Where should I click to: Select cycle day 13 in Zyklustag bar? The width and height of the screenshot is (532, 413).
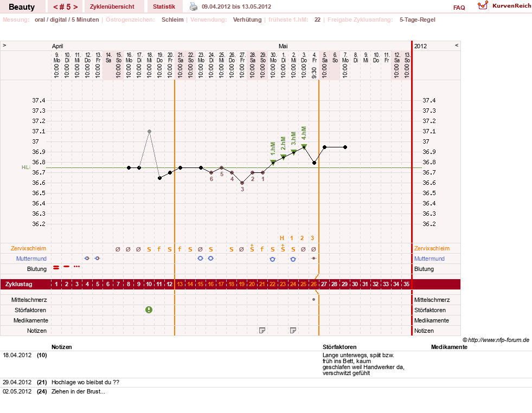(180, 284)
